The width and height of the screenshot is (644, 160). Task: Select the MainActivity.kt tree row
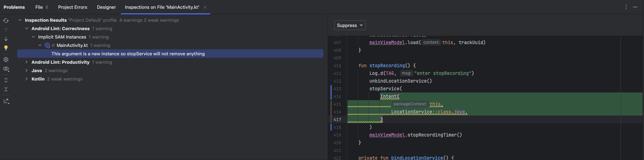pyautogui.click(x=170, y=45)
